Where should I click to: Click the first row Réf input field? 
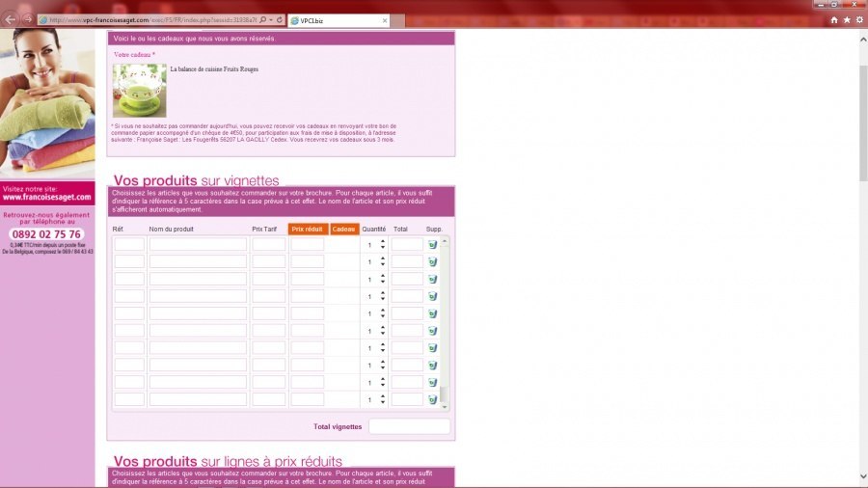coord(129,245)
